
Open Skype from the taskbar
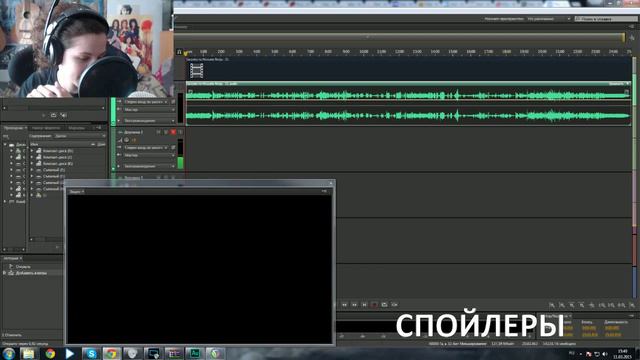(91, 353)
